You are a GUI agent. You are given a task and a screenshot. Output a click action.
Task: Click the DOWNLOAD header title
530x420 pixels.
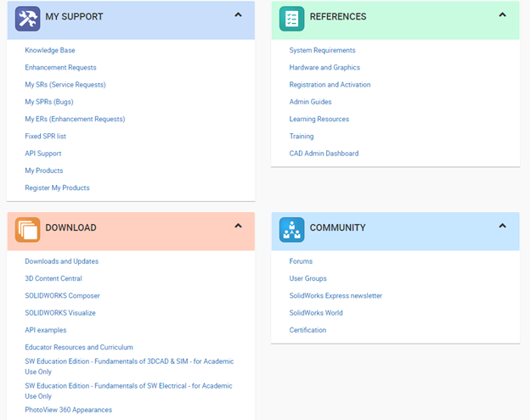[71, 228]
